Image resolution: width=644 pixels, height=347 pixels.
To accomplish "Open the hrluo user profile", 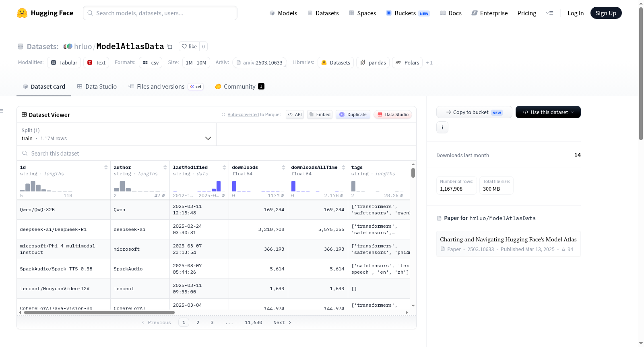I will coord(83,46).
